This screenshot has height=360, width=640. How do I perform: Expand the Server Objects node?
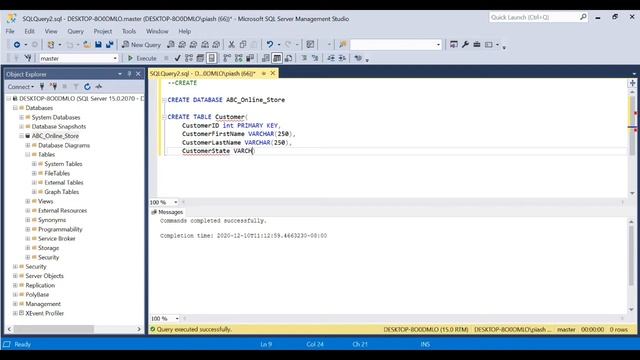point(15,276)
